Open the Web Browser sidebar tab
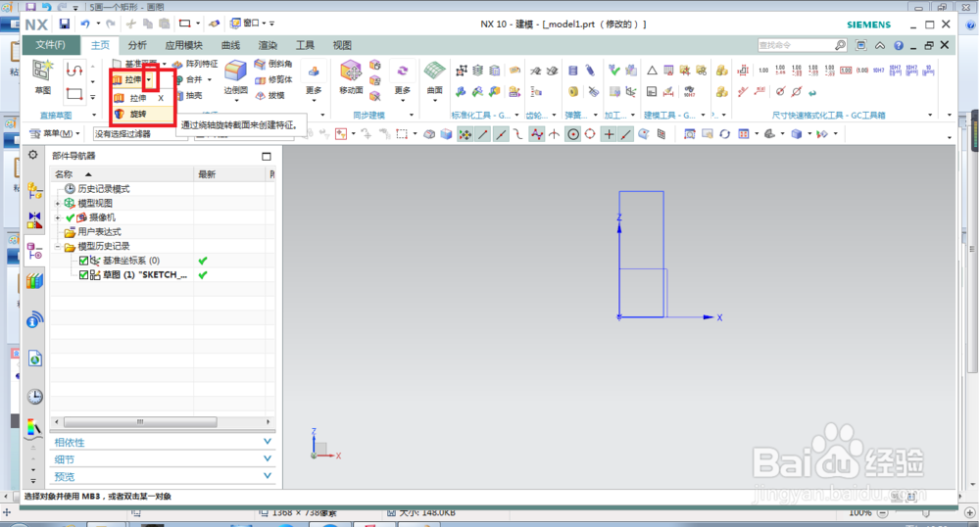 [35, 359]
